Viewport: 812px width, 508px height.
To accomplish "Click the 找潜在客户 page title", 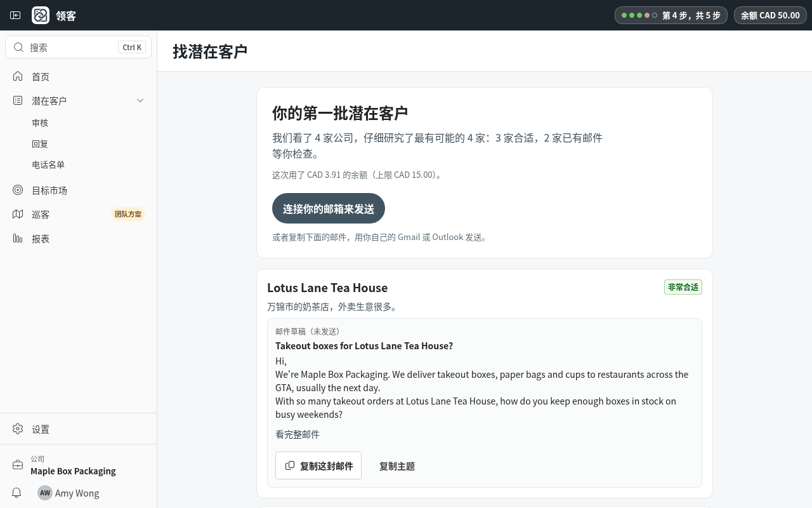I will 210,51.
